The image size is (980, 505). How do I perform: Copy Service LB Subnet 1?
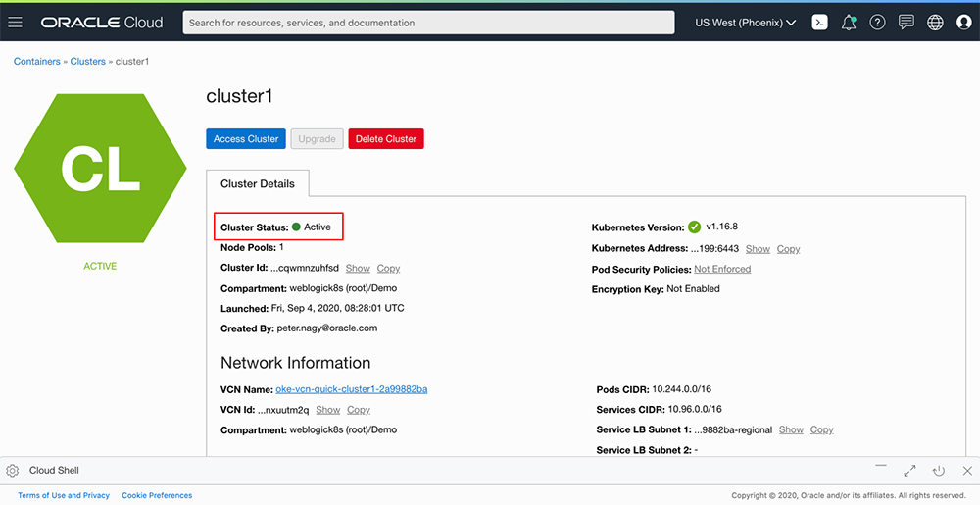coord(822,430)
